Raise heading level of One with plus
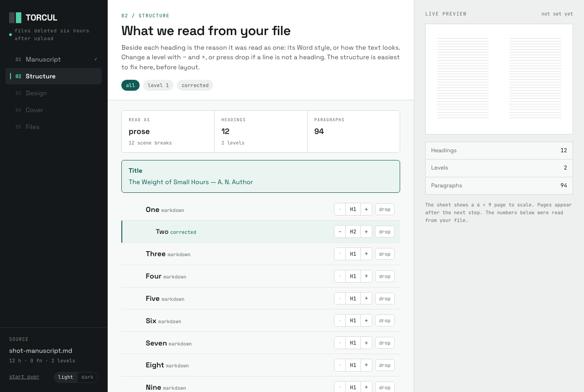 (366, 209)
